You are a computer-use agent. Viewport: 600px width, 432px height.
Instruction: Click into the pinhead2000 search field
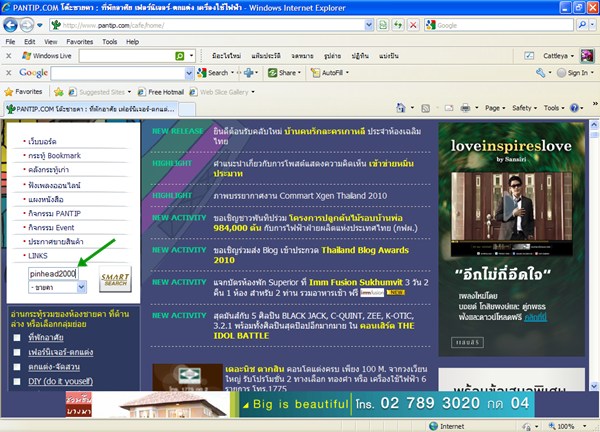tap(54, 274)
